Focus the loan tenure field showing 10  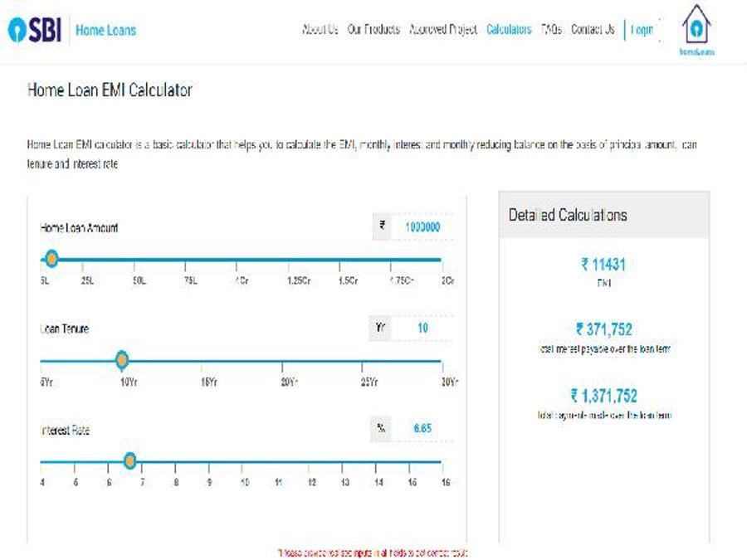[422, 328]
